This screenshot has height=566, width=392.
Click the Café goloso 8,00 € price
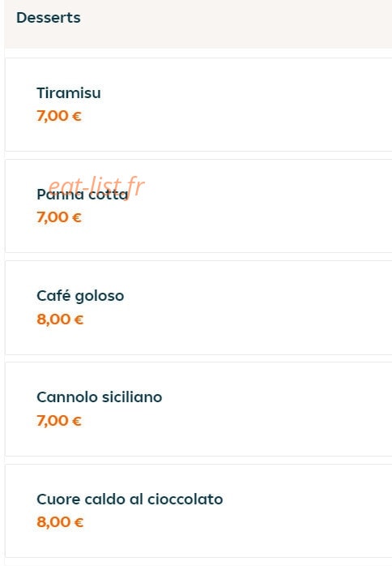60,319
